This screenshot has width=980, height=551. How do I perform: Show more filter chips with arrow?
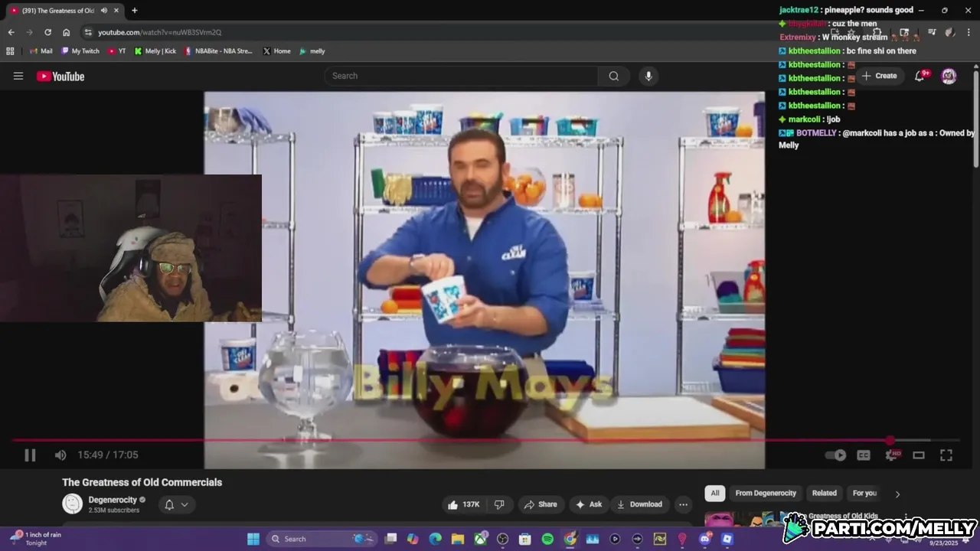(897, 494)
